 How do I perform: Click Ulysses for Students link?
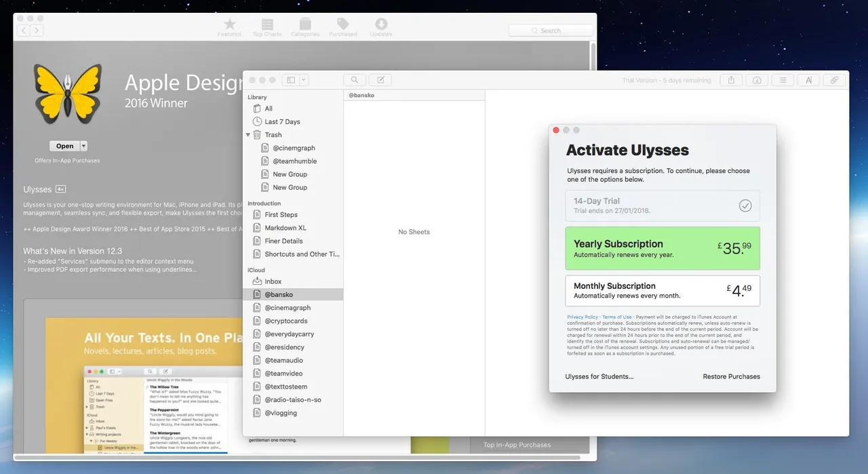pyautogui.click(x=599, y=376)
